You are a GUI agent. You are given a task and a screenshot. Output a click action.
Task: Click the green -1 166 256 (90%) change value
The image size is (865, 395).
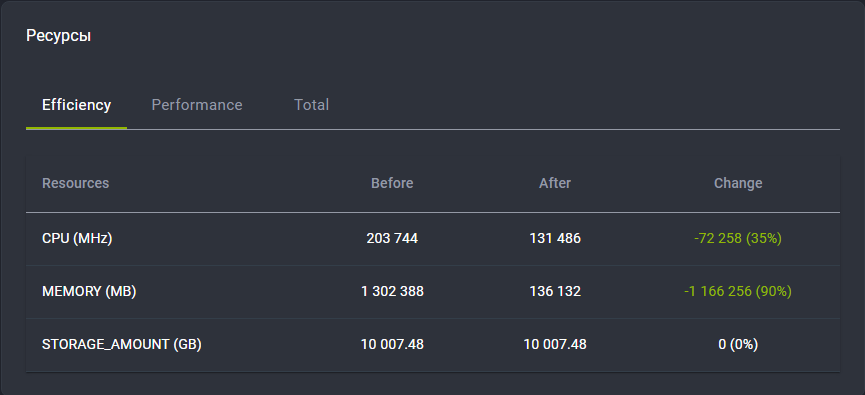point(738,292)
